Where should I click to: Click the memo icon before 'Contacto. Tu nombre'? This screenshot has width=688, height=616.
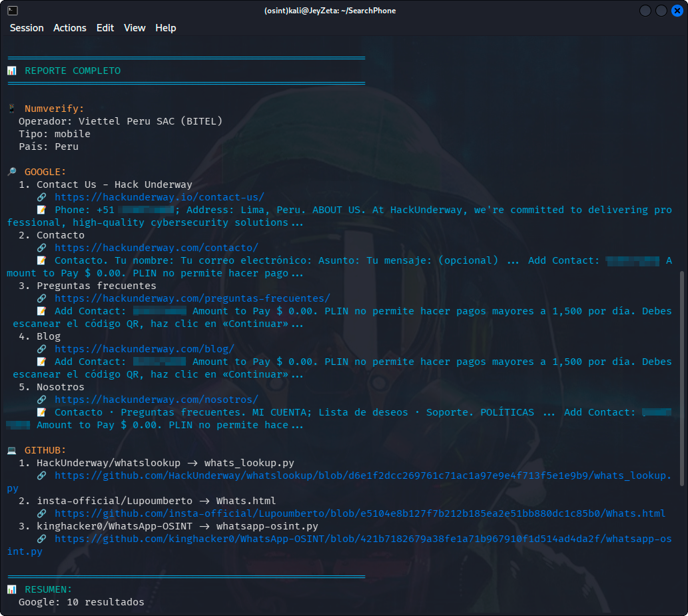click(42, 260)
